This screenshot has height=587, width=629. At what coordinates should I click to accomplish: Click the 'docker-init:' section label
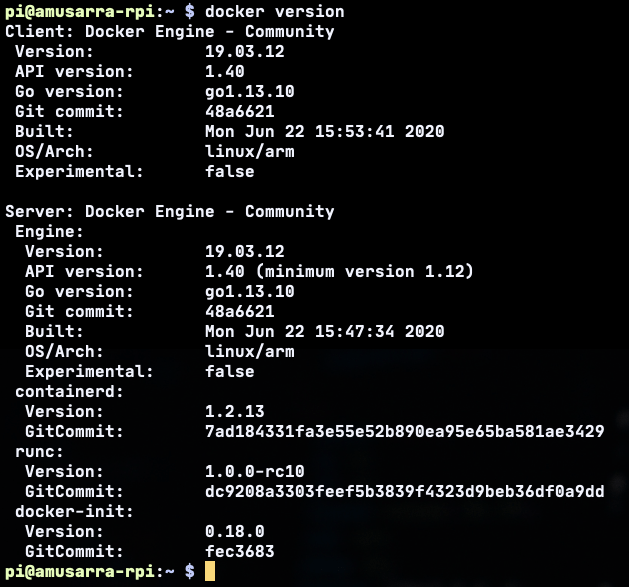coord(74,511)
